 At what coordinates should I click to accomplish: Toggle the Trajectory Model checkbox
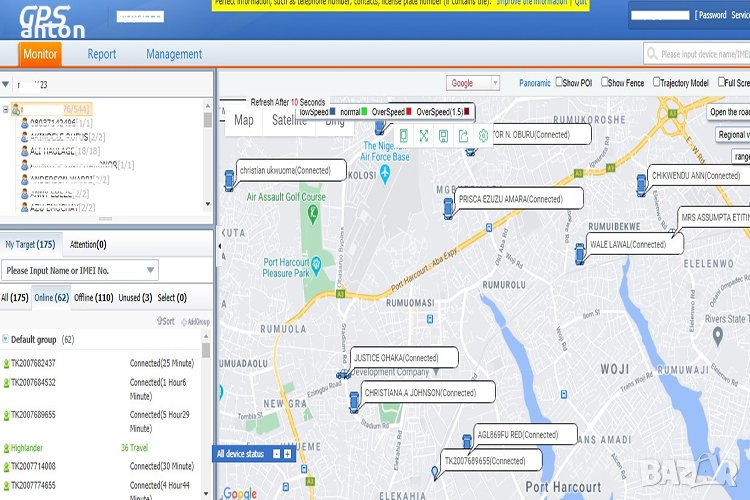tap(657, 83)
